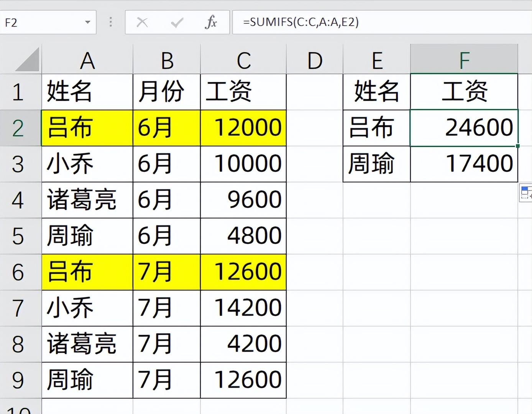Click the formula bar resize dots handle
The image size is (532, 414).
[110, 22]
